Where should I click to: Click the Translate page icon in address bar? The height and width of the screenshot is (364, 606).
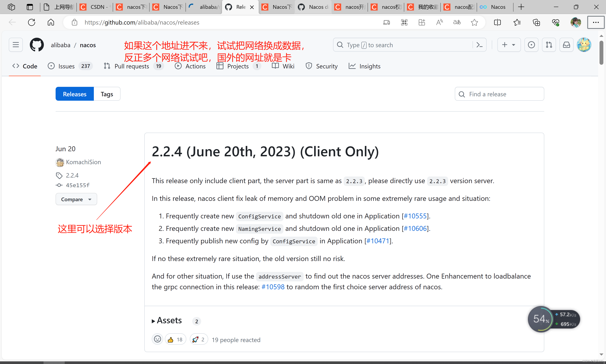[457, 22]
